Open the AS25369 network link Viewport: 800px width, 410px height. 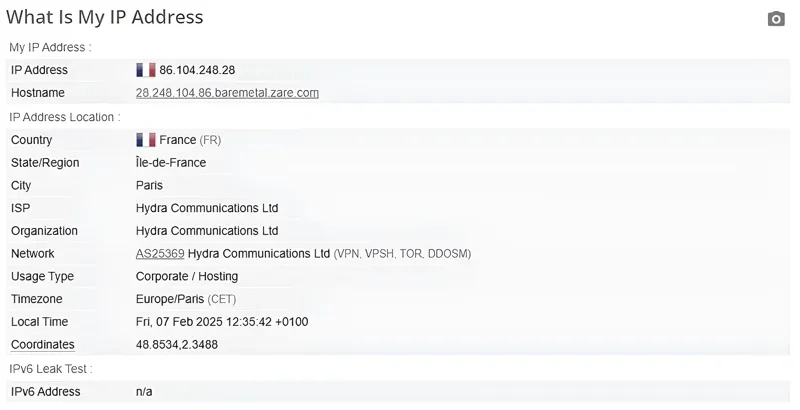(160, 254)
